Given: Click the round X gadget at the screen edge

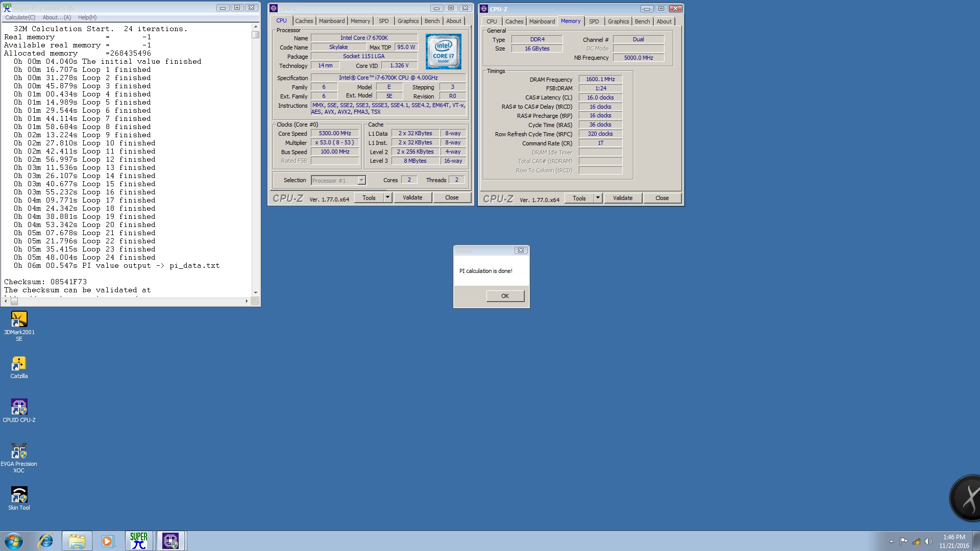Looking at the screenshot, I should (x=965, y=498).
